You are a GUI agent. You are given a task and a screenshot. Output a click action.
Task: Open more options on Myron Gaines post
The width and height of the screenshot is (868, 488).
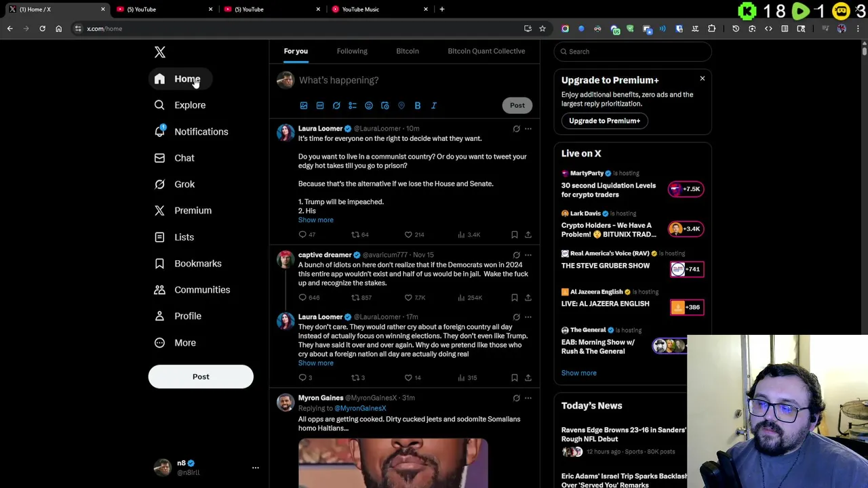point(528,399)
